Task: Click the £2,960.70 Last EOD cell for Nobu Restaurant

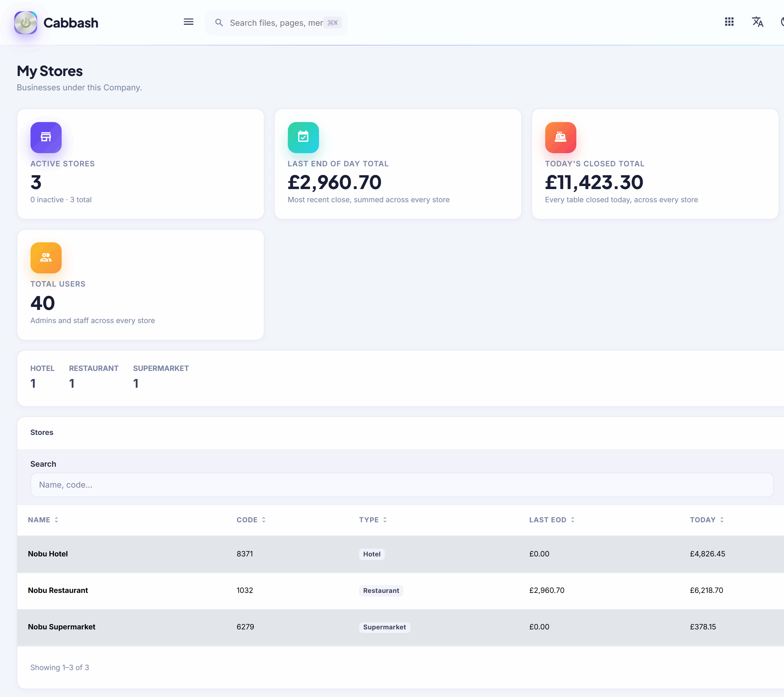Action: click(x=547, y=591)
